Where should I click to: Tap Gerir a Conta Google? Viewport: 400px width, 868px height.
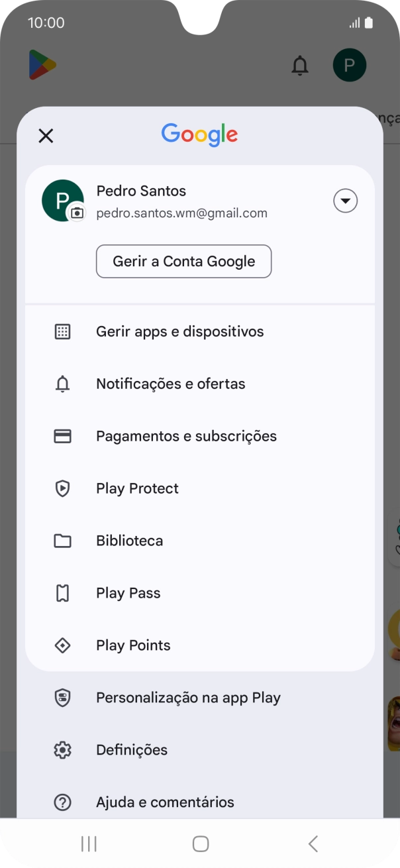[183, 261]
